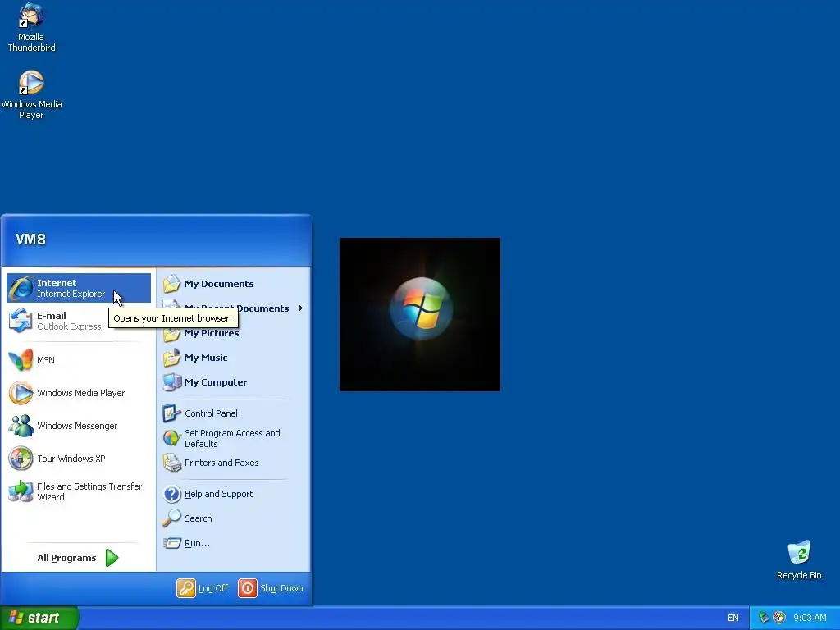Open Set Program Access and Defaults icon
Screen dimensions: 840x630
pos(172,438)
